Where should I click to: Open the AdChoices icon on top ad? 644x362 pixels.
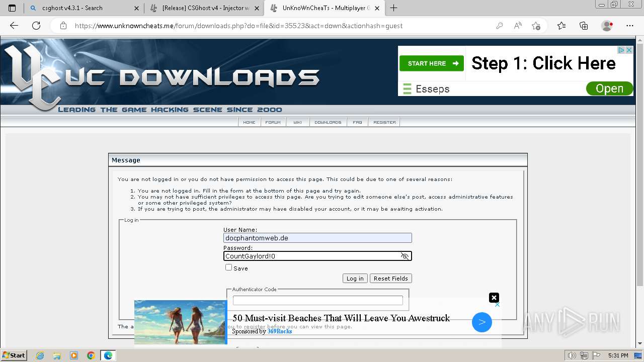click(621, 50)
